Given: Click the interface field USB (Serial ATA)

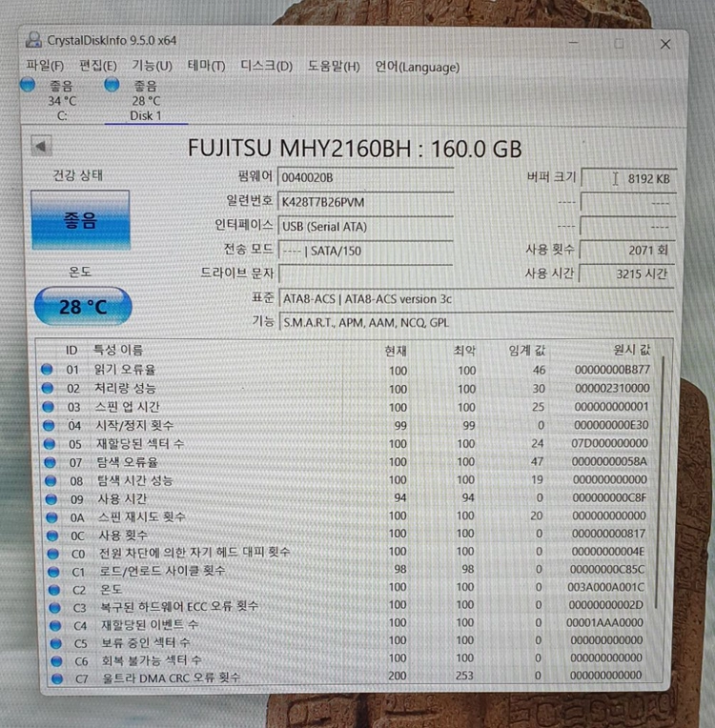Looking at the screenshot, I should tap(366, 226).
